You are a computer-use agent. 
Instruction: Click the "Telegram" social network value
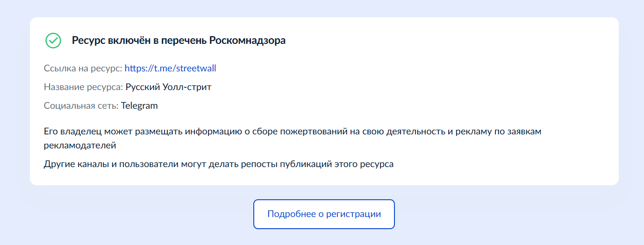click(x=139, y=106)
